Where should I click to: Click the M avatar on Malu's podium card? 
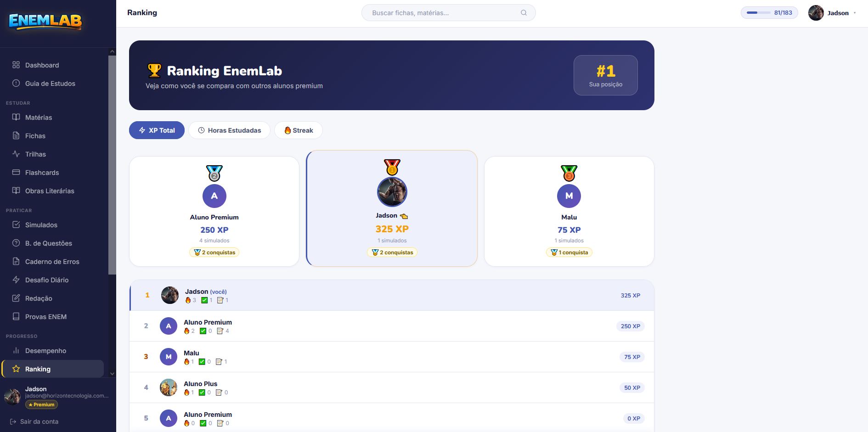click(569, 196)
